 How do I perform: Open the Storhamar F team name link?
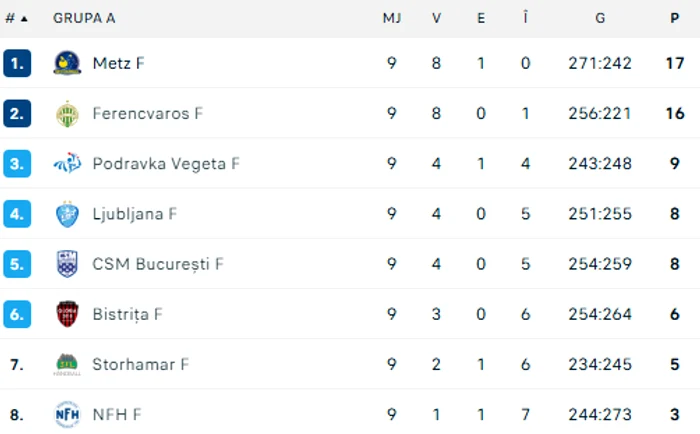[x=141, y=364]
